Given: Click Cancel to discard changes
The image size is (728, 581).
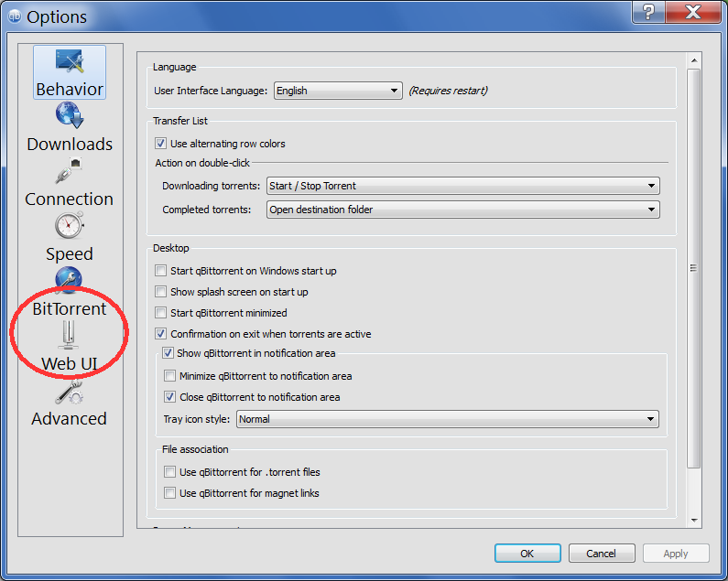Looking at the screenshot, I should pos(602,554).
